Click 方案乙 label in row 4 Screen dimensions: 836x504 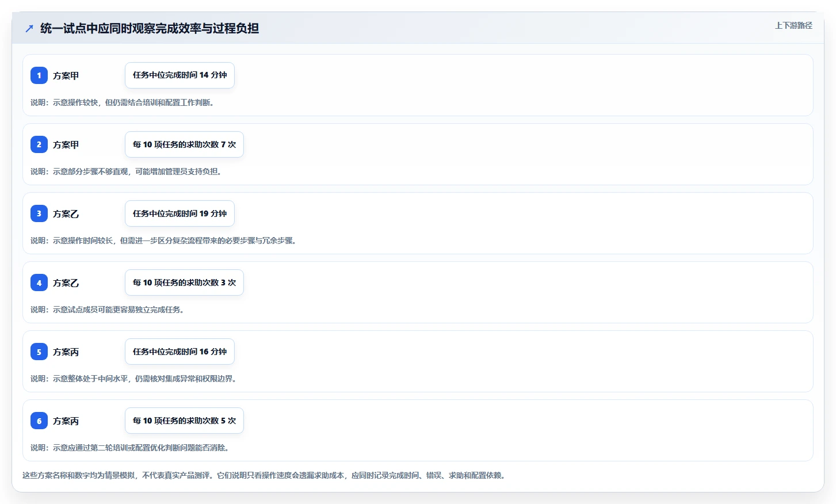coord(66,282)
